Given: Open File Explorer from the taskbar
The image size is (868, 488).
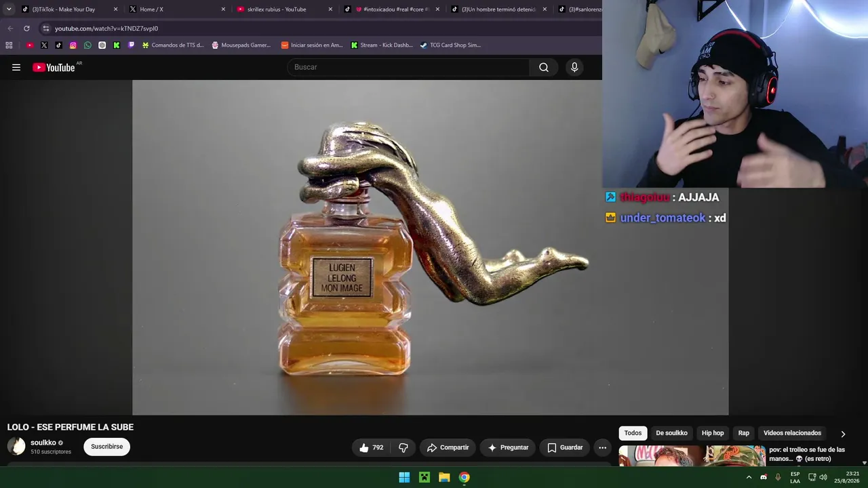Looking at the screenshot, I should pos(444,477).
